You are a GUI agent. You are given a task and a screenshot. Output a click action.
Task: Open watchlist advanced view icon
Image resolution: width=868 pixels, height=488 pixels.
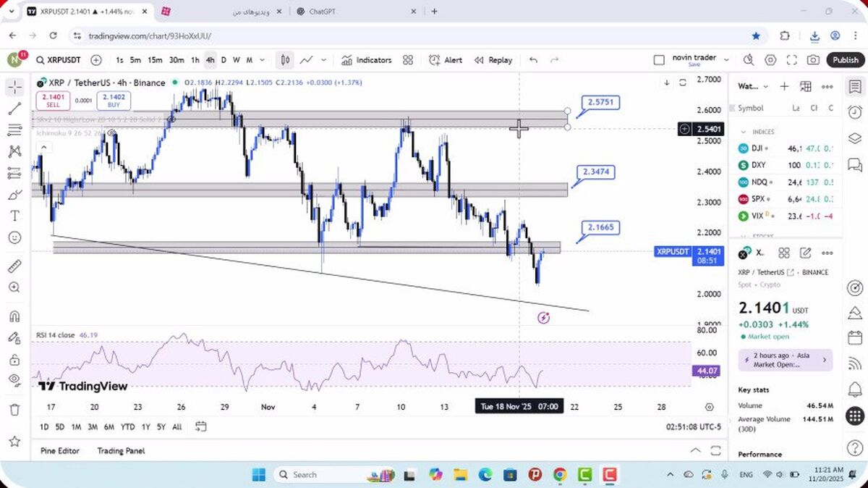tap(806, 86)
